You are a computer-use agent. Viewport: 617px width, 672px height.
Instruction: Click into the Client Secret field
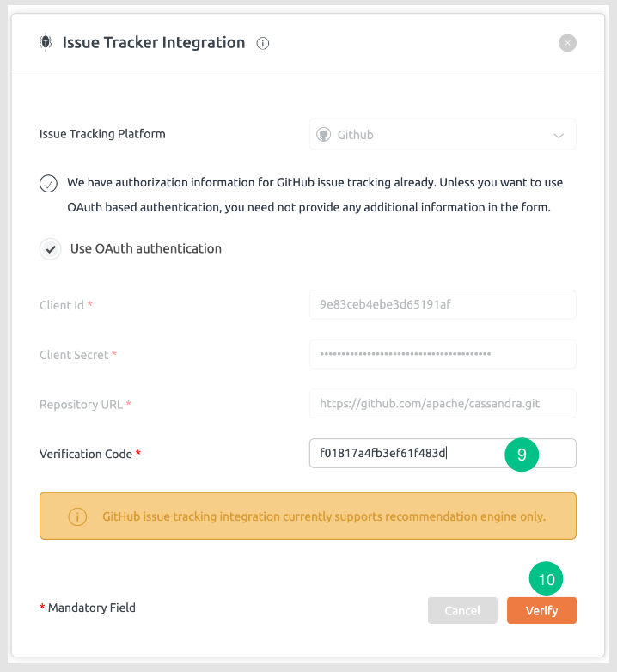point(443,354)
